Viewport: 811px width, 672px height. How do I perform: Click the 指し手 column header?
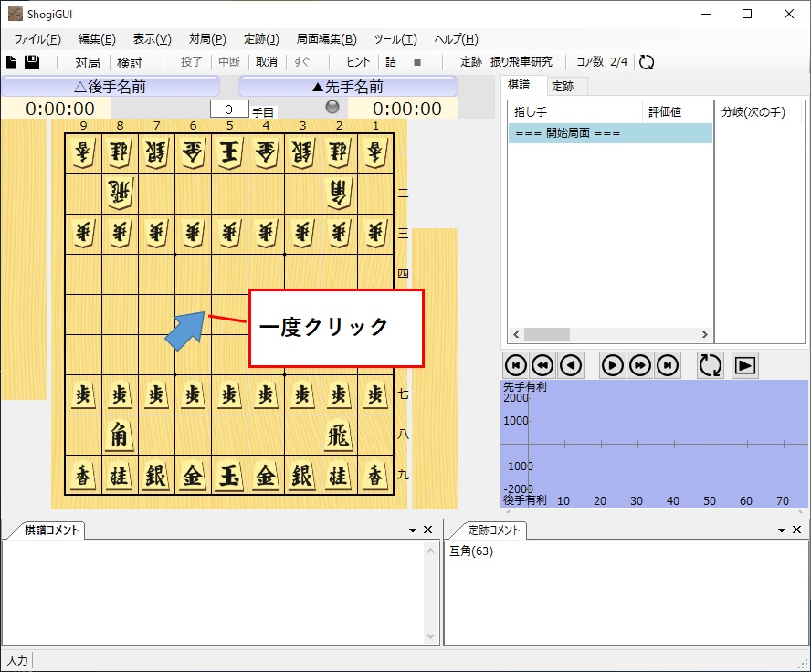pos(575,111)
